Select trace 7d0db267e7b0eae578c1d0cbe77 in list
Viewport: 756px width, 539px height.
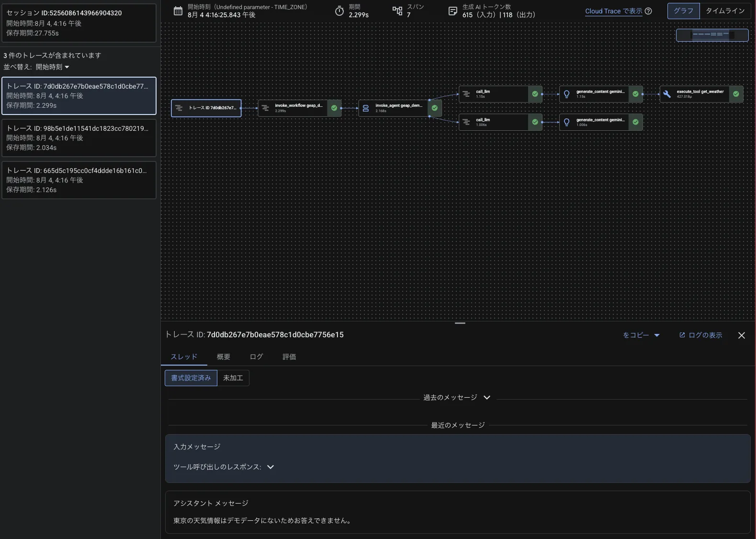tap(79, 96)
